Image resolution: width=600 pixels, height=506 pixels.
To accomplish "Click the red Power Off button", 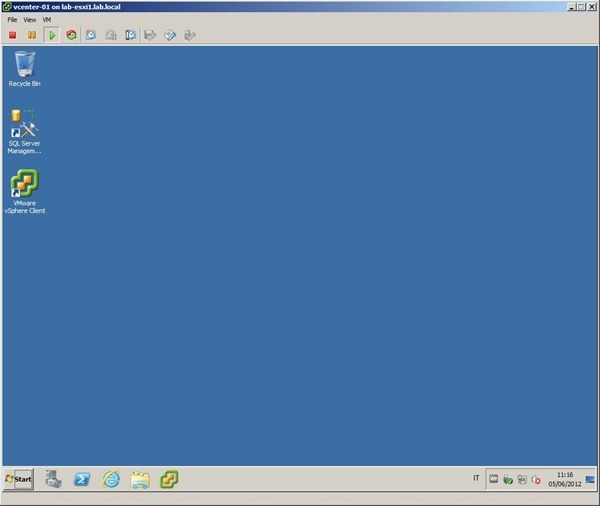I will (13, 35).
